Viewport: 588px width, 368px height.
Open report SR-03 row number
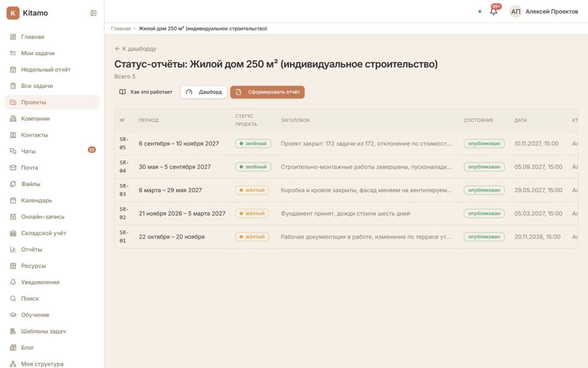[x=124, y=190]
